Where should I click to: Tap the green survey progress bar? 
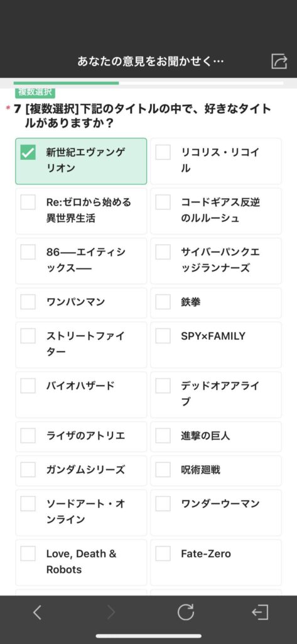(66, 83)
